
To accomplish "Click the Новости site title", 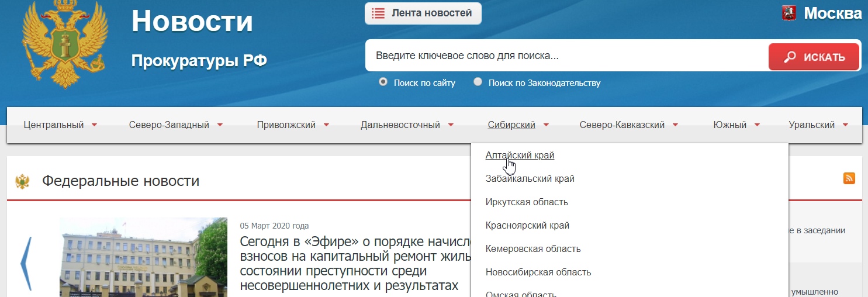I will (192, 22).
